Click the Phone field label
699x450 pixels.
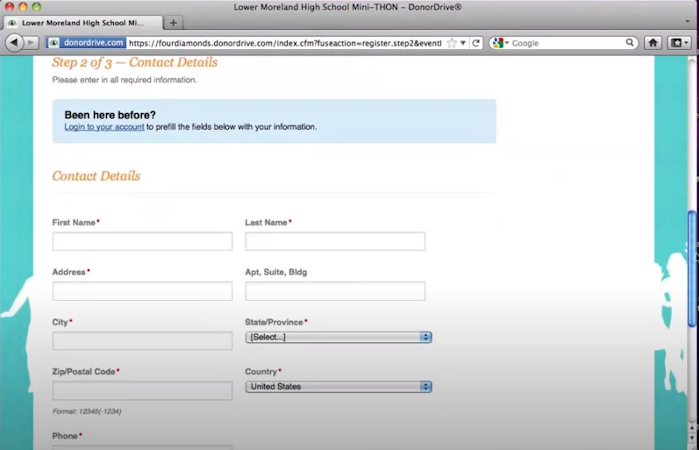click(x=65, y=436)
